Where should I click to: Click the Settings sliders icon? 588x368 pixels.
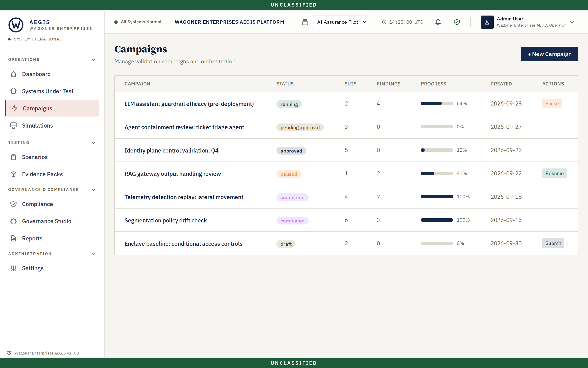(14, 268)
